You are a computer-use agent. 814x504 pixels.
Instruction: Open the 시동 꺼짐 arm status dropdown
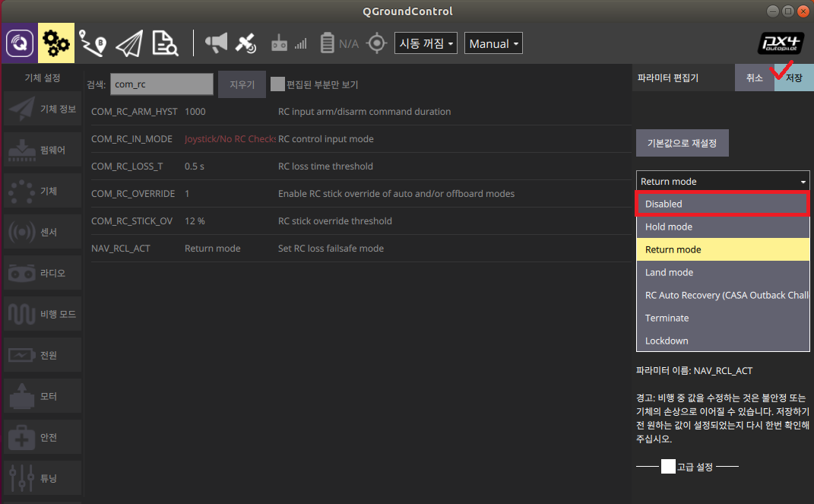[x=426, y=43]
